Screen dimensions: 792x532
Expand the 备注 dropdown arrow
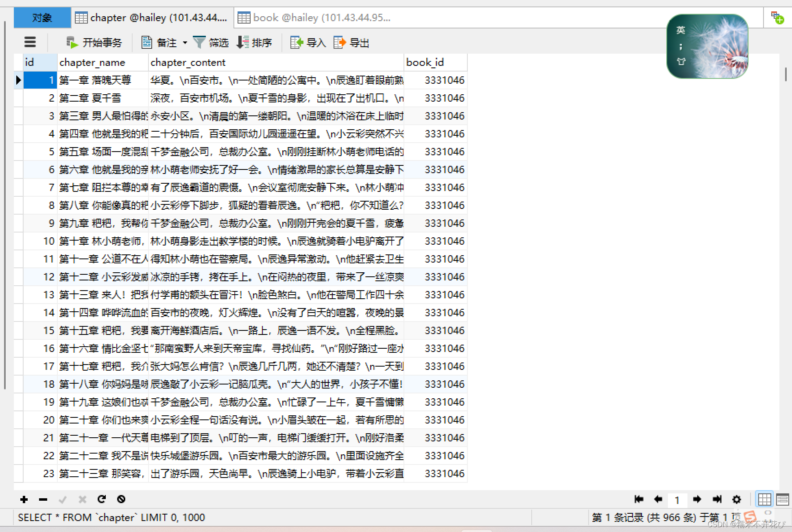click(x=185, y=43)
